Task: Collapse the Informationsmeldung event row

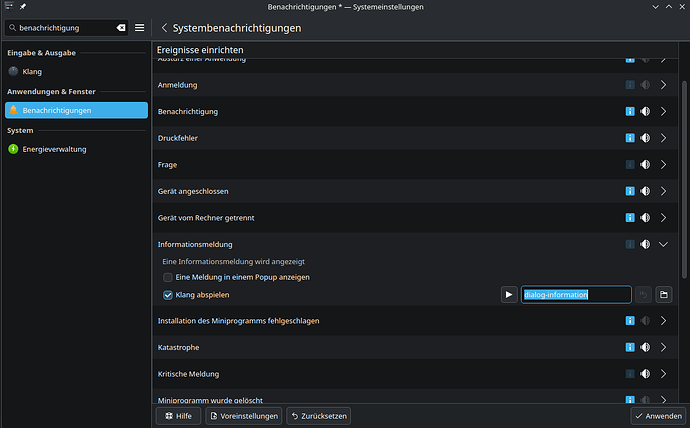Action: pos(663,243)
